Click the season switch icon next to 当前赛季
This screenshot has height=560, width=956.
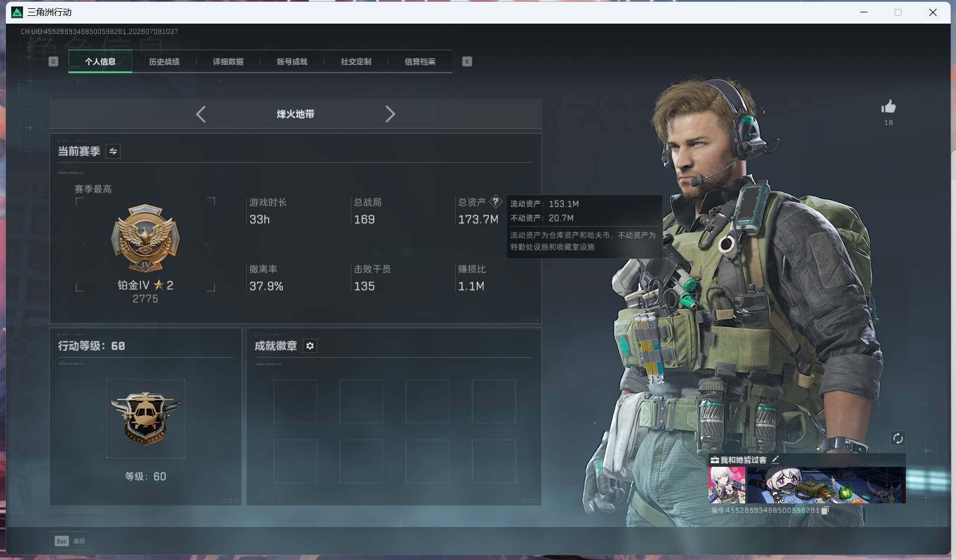coord(113,151)
